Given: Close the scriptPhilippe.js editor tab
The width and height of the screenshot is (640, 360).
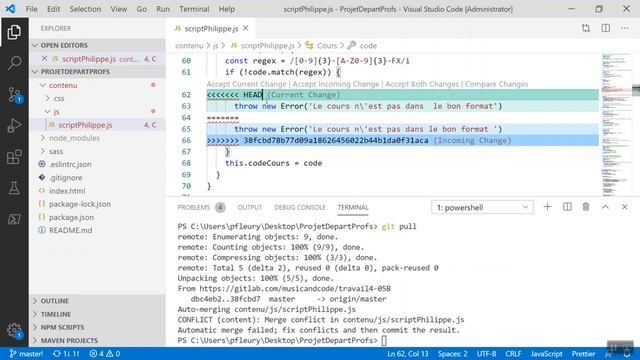Looking at the screenshot, I should coord(245,28).
